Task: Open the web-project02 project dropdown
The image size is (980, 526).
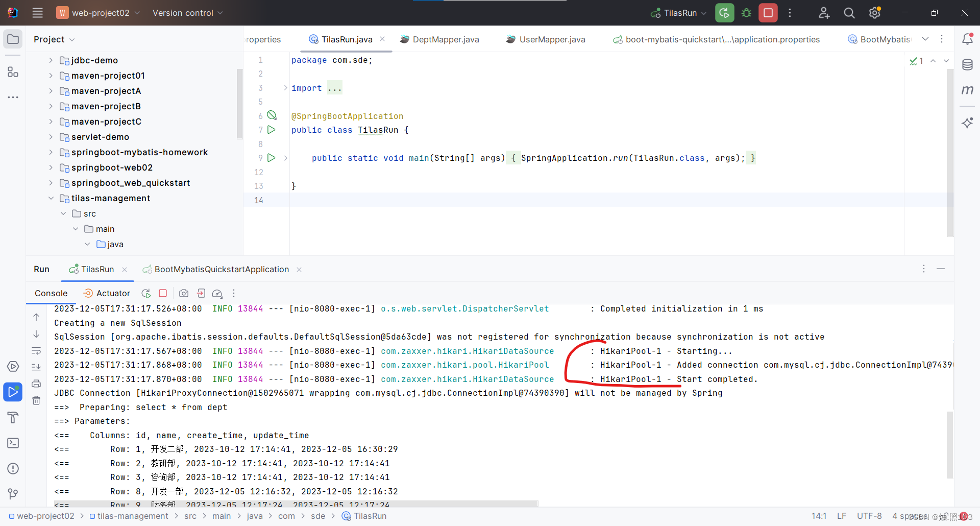Action: [x=98, y=13]
